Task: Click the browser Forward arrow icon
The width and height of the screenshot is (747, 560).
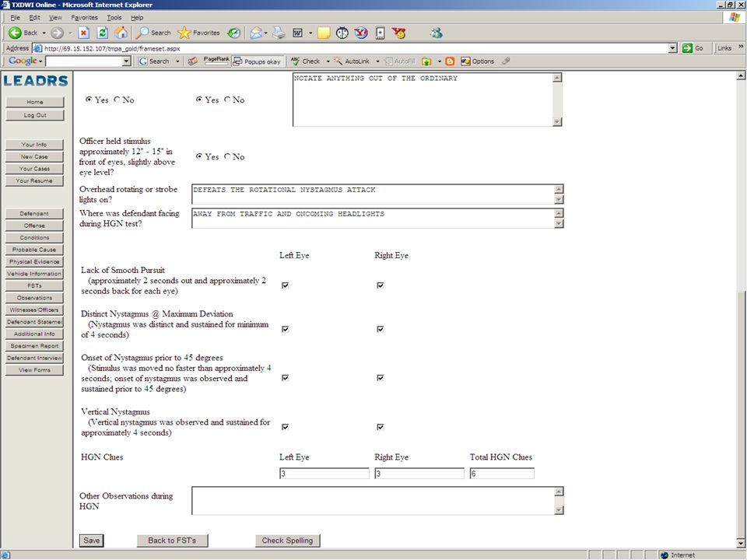Action: pos(57,33)
